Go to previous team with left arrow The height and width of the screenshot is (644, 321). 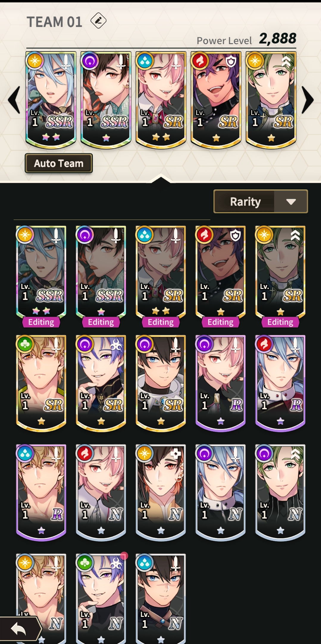click(x=14, y=100)
